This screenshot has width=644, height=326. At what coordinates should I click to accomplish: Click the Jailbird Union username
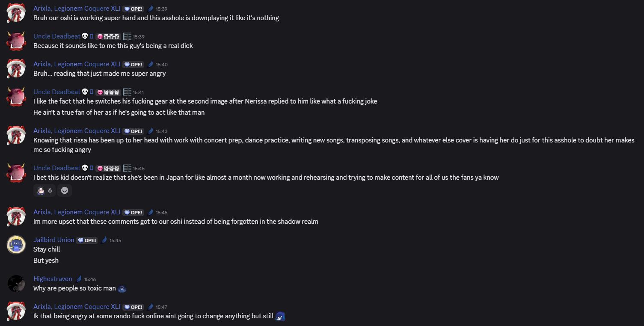[54, 240]
